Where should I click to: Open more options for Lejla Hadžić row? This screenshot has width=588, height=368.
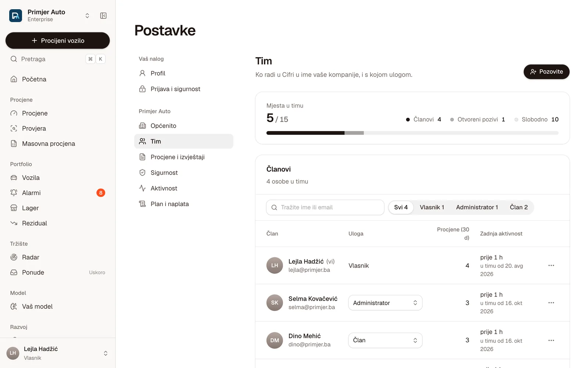(551, 265)
